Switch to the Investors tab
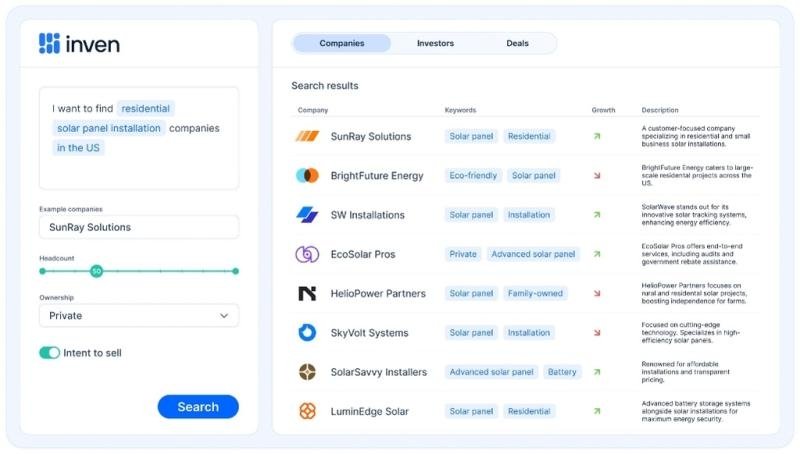 [435, 43]
